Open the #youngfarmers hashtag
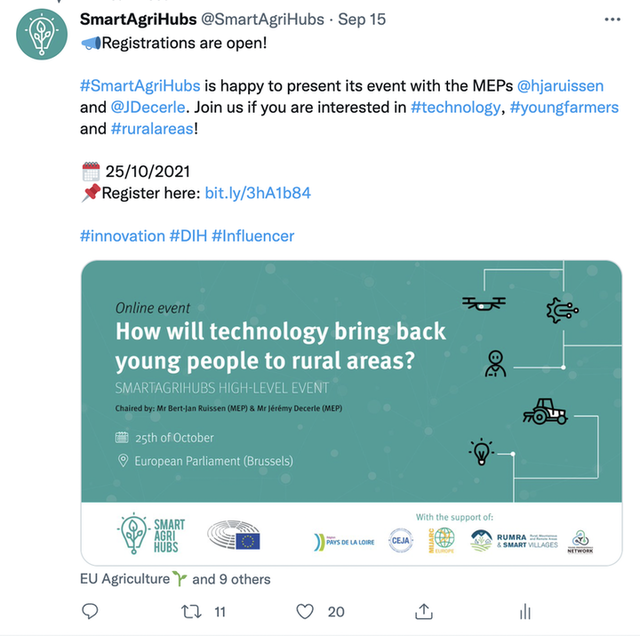Viewport: 640px width, 636px height. pos(564,107)
